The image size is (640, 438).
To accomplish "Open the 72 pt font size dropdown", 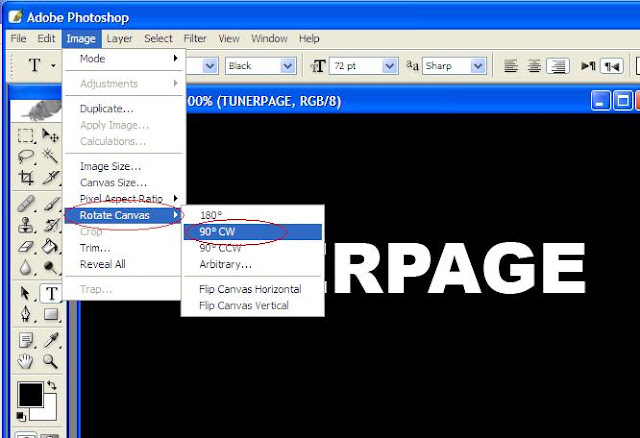I will point(390,66).
